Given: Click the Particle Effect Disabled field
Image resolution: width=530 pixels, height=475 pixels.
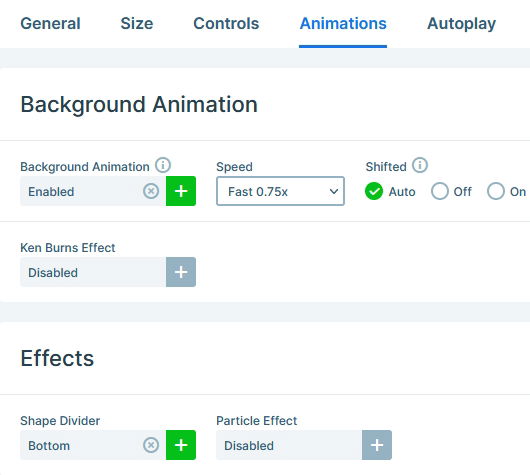Looking at the screenshot, I should [x=289, y=445].
